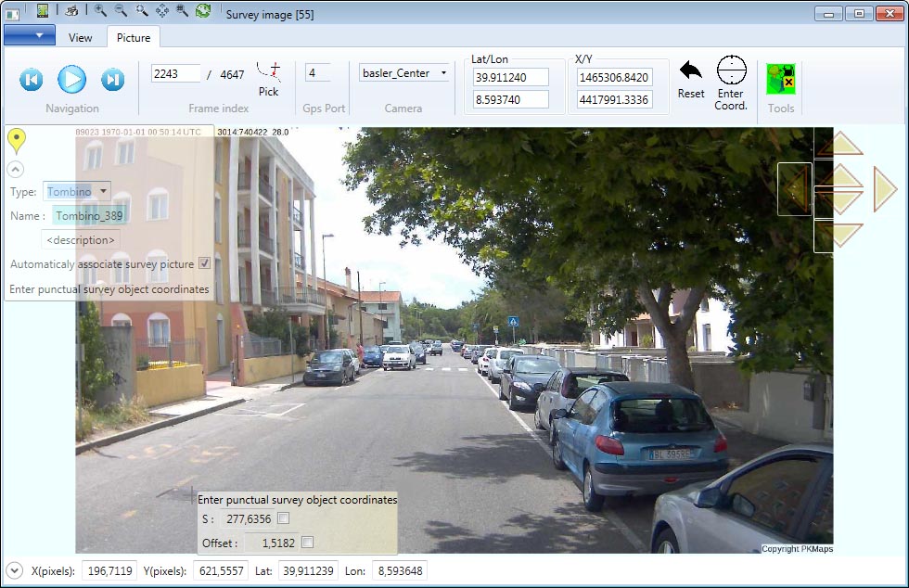909x588 pixels.
Task: Click the latitude field 39.911240
Action: pyautogui.click(x=510, y=77)
